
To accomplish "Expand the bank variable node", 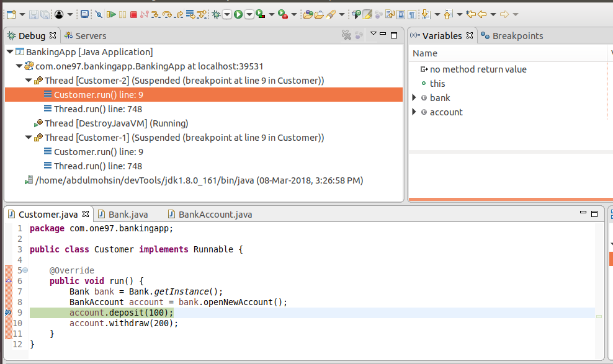I will click(414, 97).
